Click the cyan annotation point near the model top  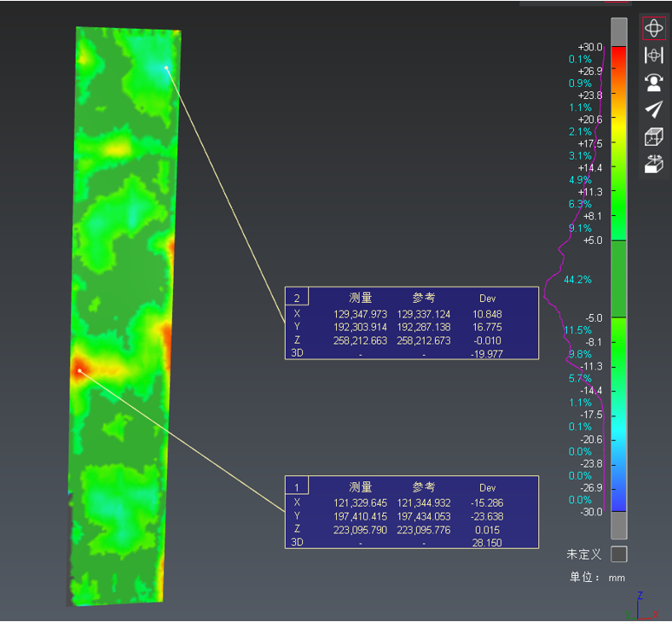click(x=166, y=67)
